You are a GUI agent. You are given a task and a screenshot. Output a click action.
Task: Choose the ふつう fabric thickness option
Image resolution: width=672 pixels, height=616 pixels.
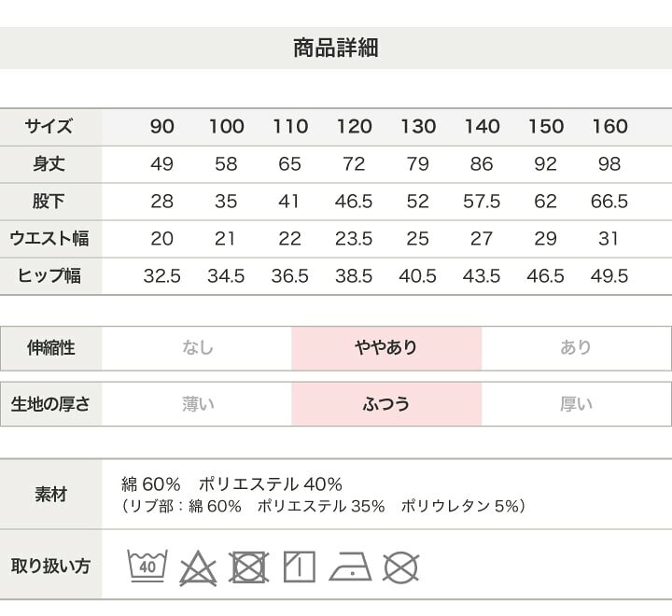386,404
